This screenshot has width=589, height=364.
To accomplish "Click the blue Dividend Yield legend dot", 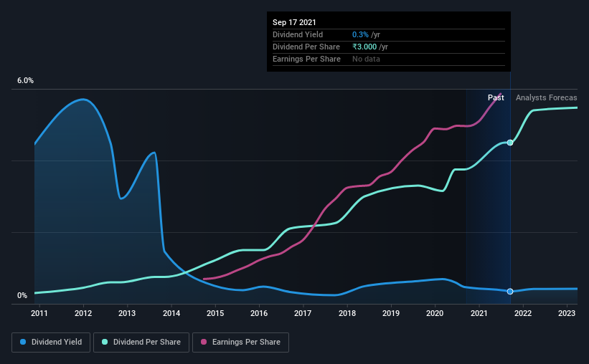I will pos(23,342).
